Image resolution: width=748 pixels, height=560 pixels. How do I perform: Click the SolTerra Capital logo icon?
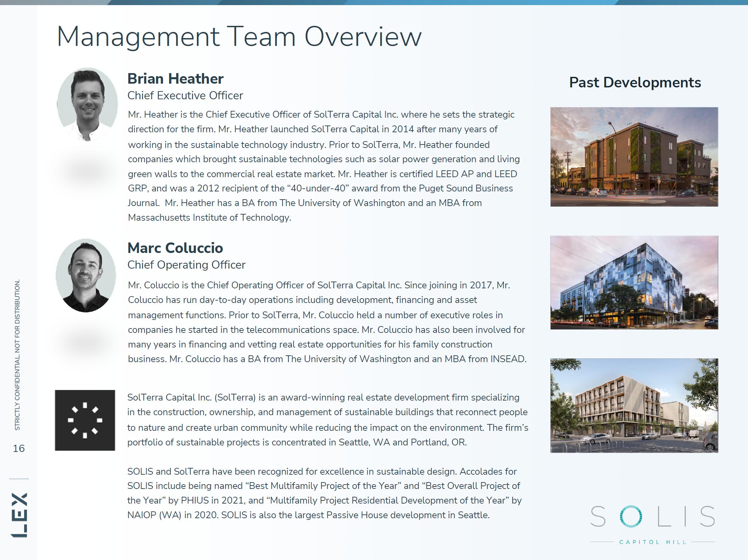point(85,420)
